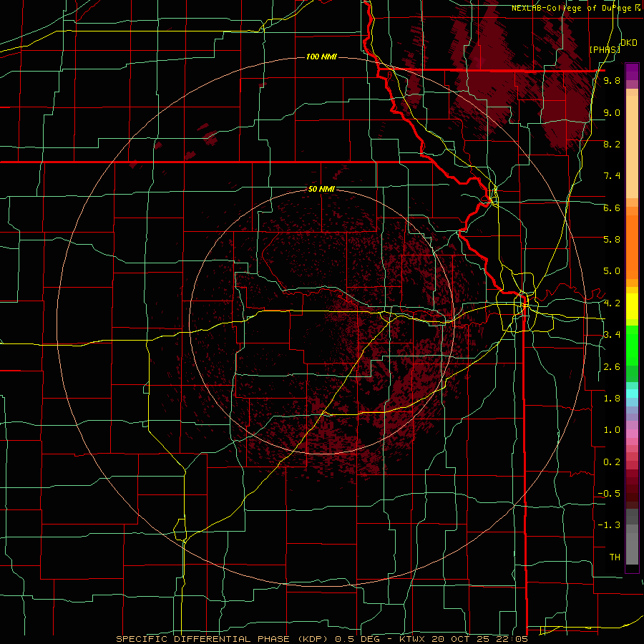Viewport: 644px width, 644px height.
Task: Click the 5.8 value on the scale
Action: pyautogui.click(x=612, y=240)
